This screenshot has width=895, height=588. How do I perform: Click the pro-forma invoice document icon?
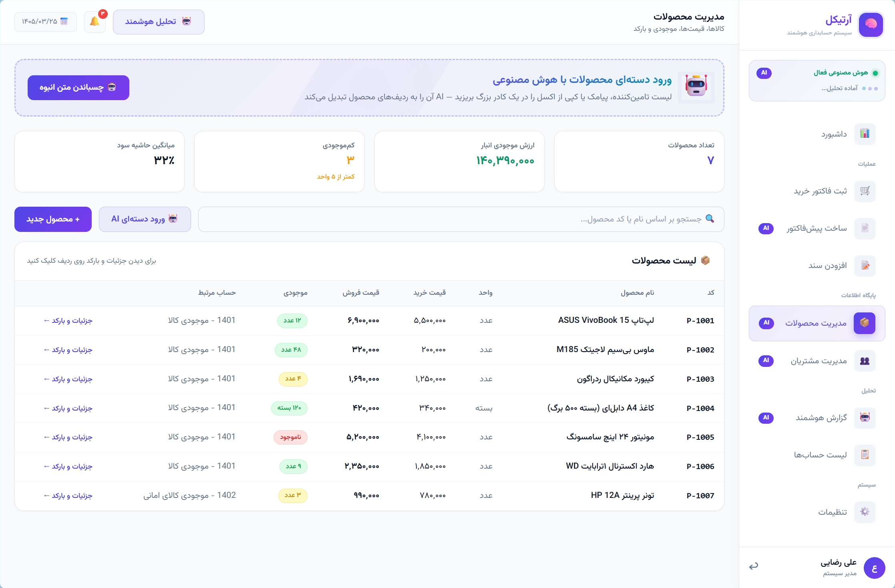tap(865, 228)
